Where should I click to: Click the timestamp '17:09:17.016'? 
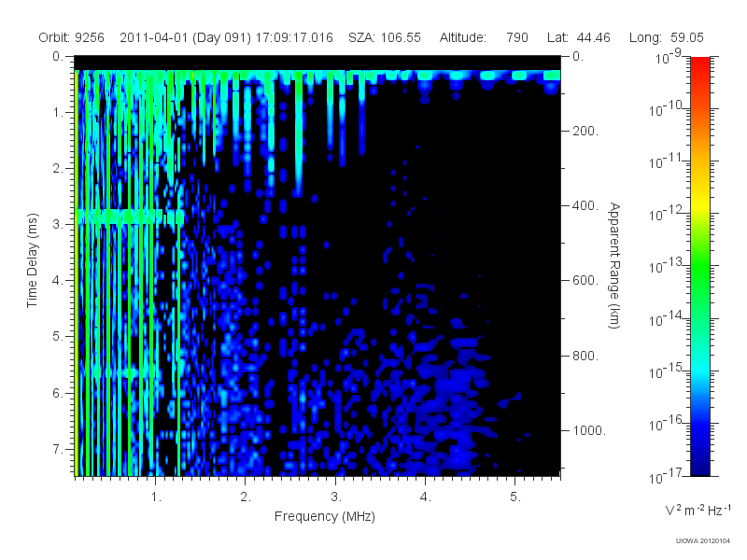(294, 37)
